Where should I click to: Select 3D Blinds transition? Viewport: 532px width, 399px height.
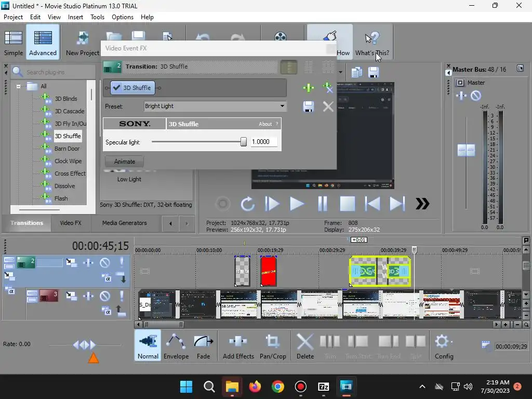point(66,99)
